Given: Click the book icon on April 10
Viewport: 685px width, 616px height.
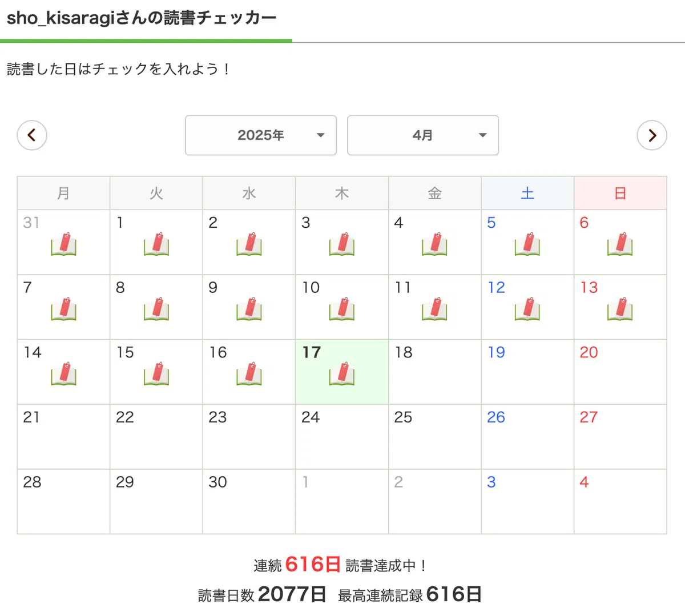Looking at the screenshot, I should tap(342, 309).
